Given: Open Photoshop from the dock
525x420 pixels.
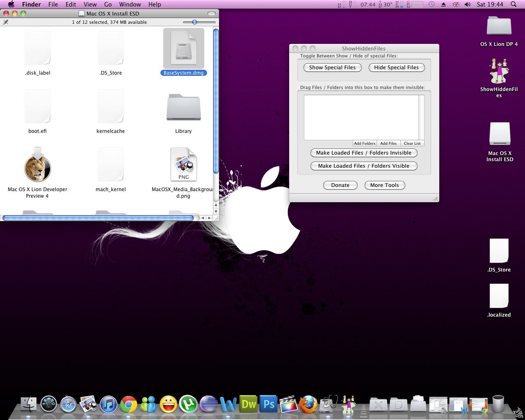Looking at the screenshot, I should point(269,404).
